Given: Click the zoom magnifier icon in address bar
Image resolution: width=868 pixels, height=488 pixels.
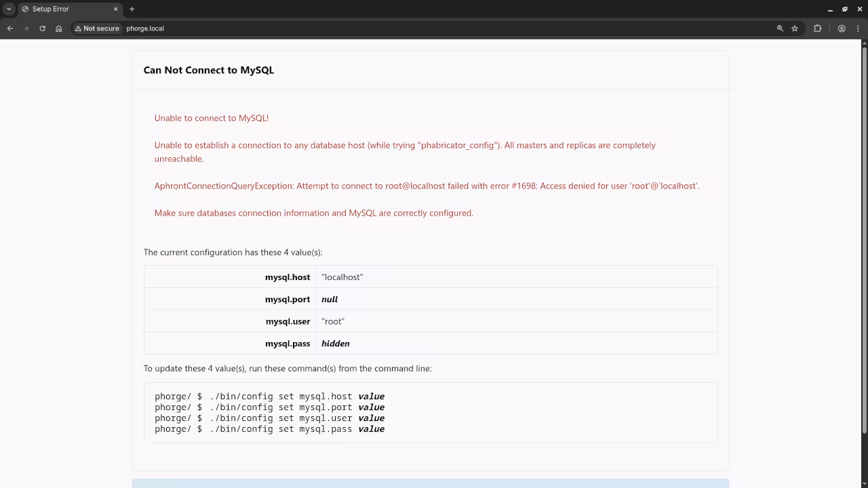Looking at the screenshot, I should 780,28.
